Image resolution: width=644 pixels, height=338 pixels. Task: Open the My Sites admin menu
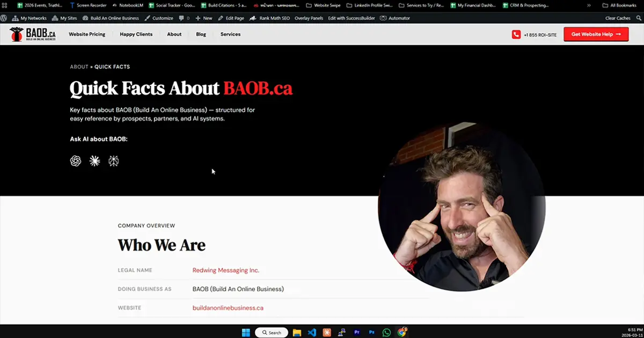point(64,18)
